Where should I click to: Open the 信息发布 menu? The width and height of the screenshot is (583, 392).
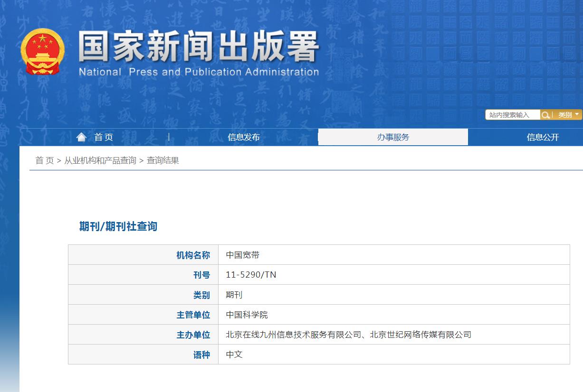pos(243,137)
